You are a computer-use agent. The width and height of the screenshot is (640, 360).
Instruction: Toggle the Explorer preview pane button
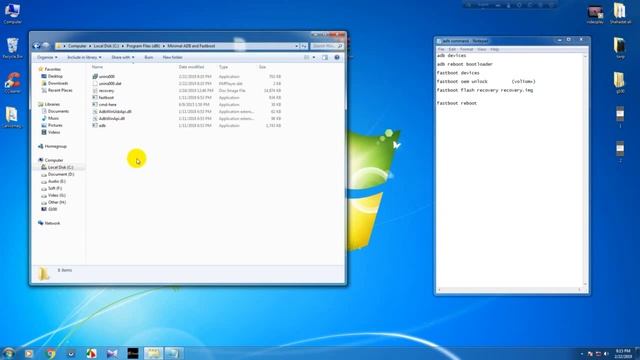coord(325,58)
